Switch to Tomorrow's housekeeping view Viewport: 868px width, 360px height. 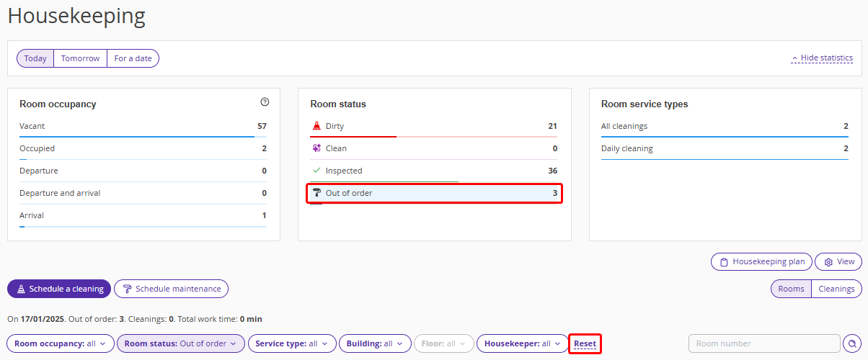[x=80, y=58]
